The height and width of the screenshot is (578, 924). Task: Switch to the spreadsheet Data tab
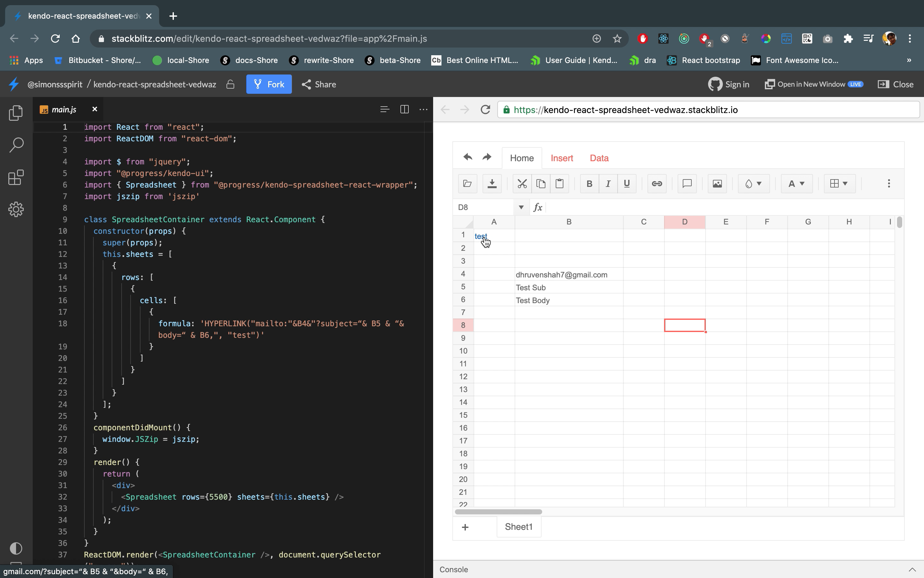coord(599,158)
